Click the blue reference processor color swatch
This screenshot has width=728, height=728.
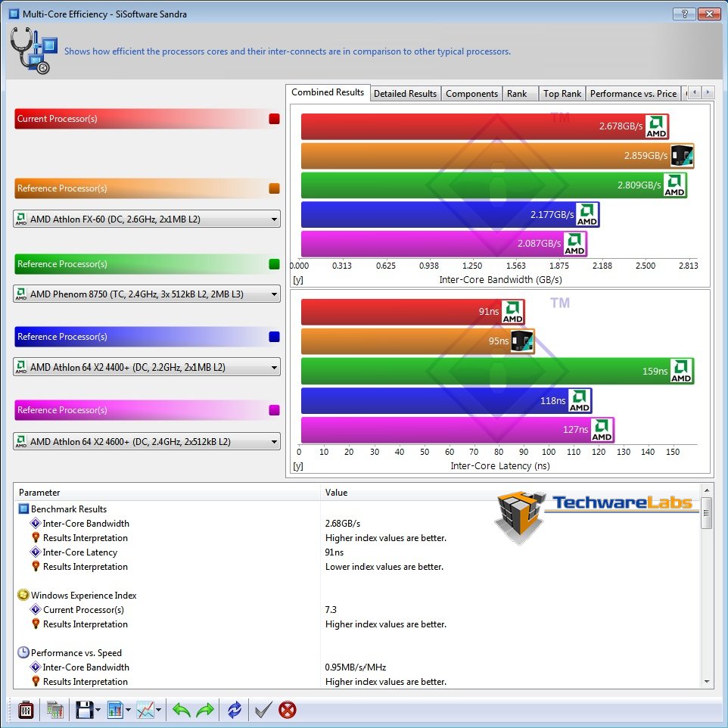click(275, 337)
